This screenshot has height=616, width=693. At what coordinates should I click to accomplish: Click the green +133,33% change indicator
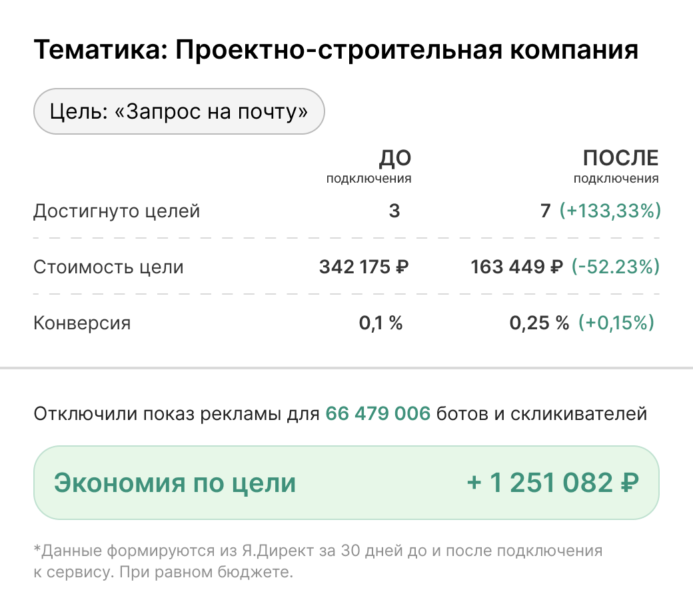[610, 212]
